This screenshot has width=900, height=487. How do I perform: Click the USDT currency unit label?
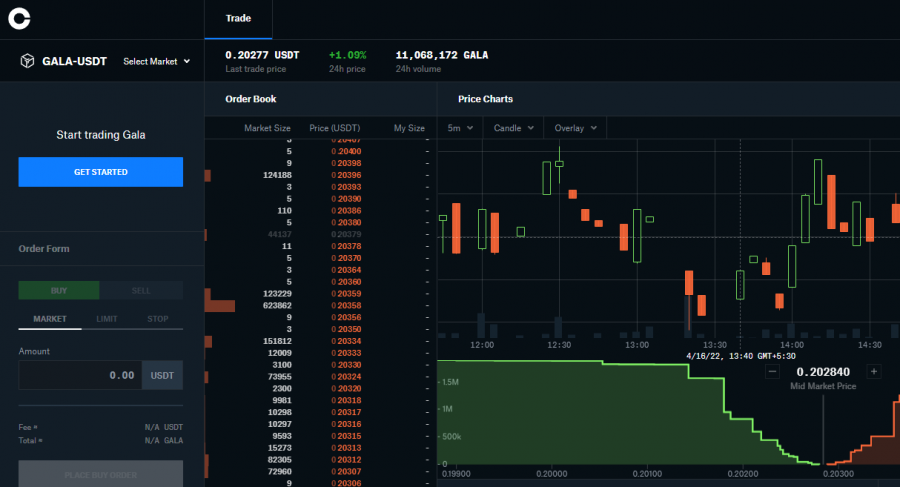(162, 375)
